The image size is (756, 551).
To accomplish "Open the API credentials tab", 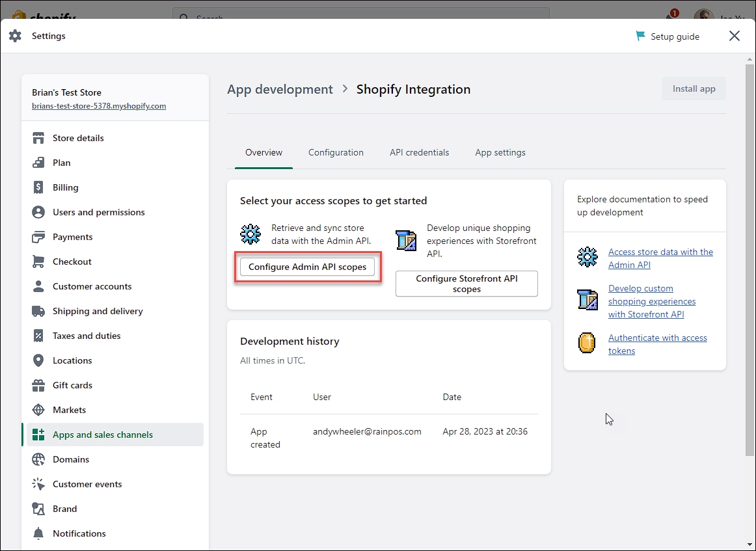I will (420, 152).
